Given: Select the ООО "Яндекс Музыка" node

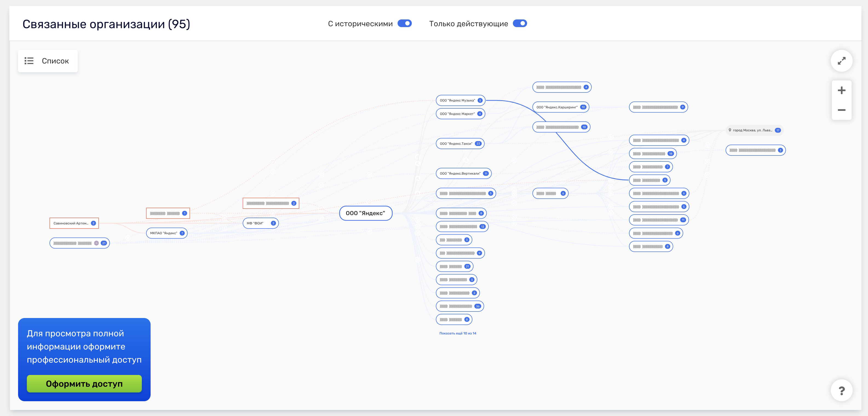Looking at the screenshot, I should tap(460, 100).
